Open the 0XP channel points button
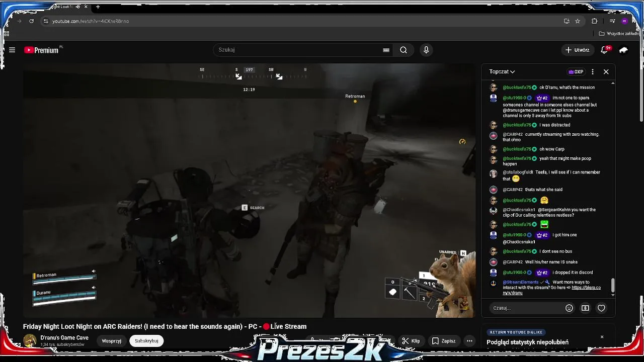 [576, 72]
